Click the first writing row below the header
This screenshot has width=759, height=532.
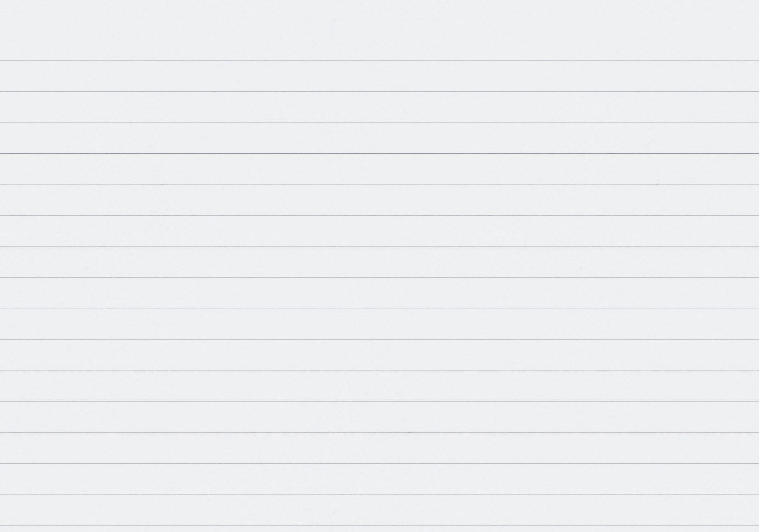click(x=379, y=76)
